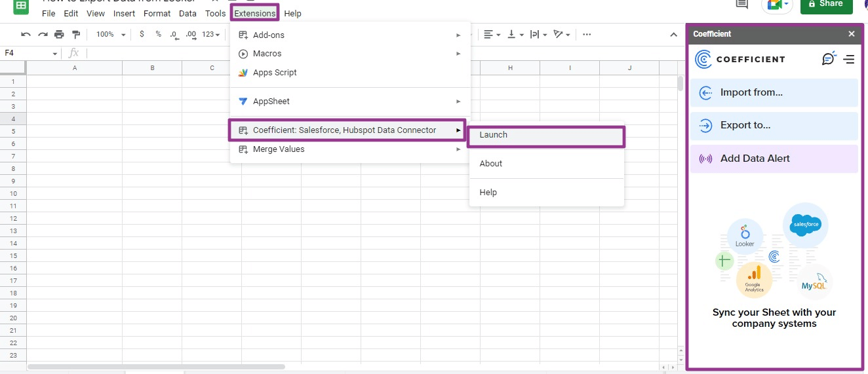Select the Paint format roller tool
Image resolution: width=868 pixels, height=374 pixels.
76,34
